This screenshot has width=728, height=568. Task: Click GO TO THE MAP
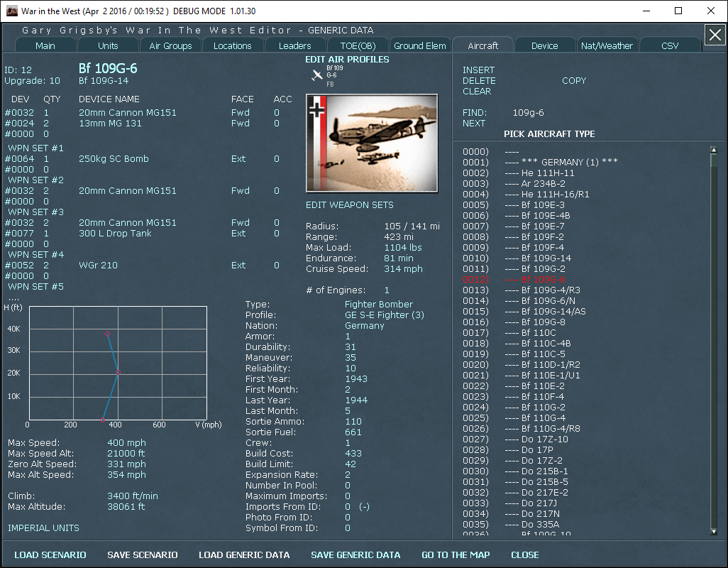[x=456, y=555]
